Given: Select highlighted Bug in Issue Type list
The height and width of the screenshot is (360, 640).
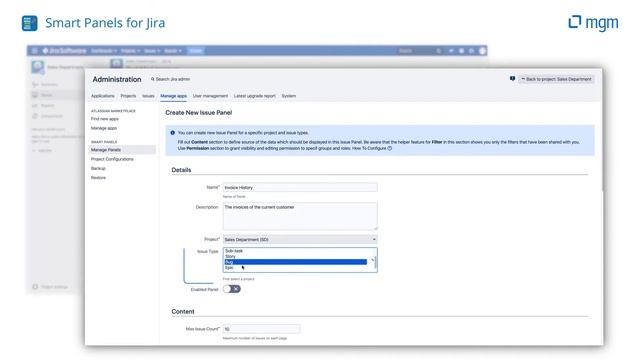Looking at the screenshot, I should tap(296, 262).
